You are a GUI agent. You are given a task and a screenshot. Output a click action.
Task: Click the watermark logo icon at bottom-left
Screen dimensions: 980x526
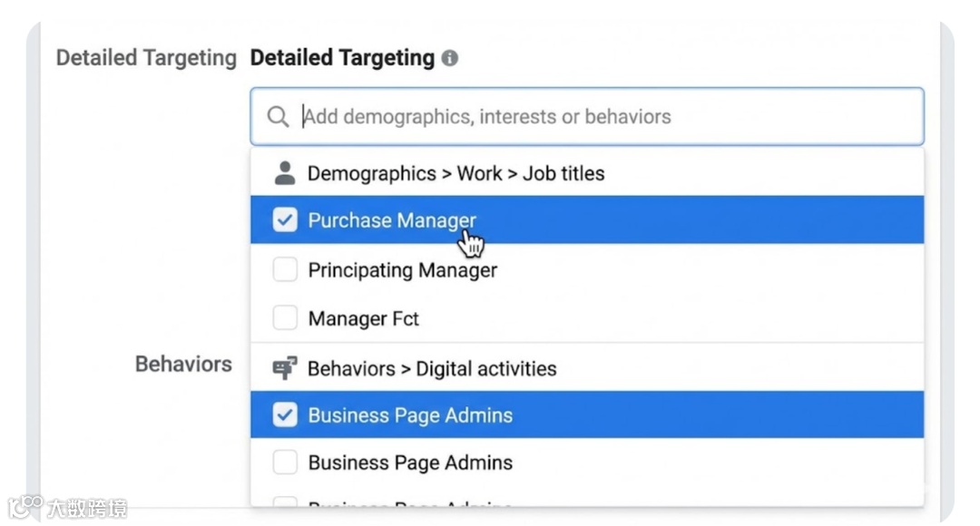[x=24, y=506]
